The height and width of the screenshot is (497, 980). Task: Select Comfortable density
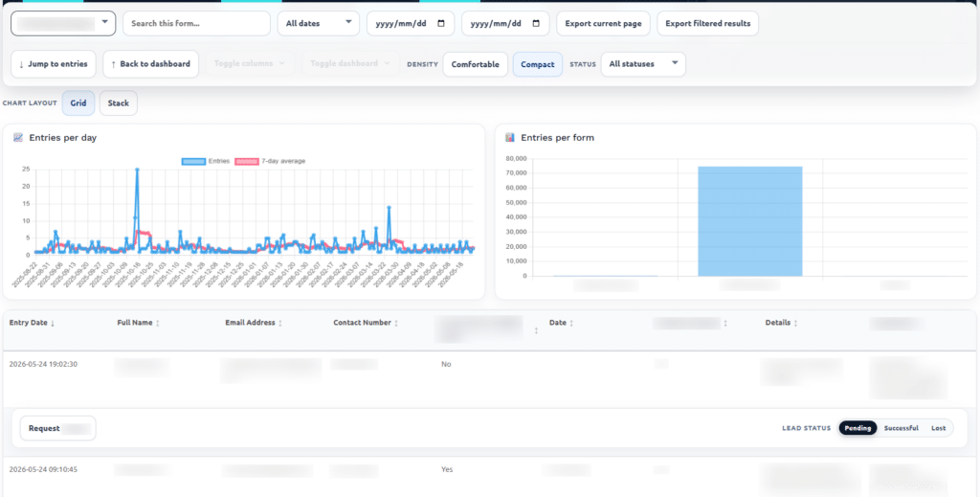click(475, 64)
